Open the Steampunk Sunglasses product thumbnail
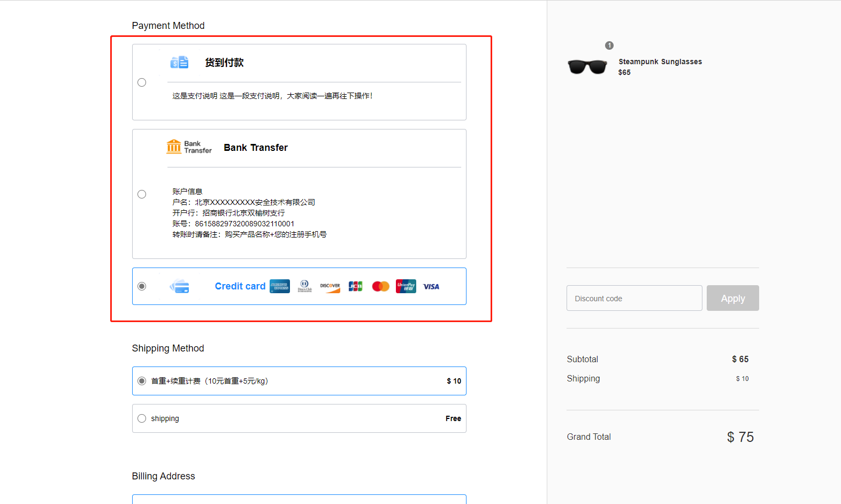841x504 pixels. coord(587,67)
